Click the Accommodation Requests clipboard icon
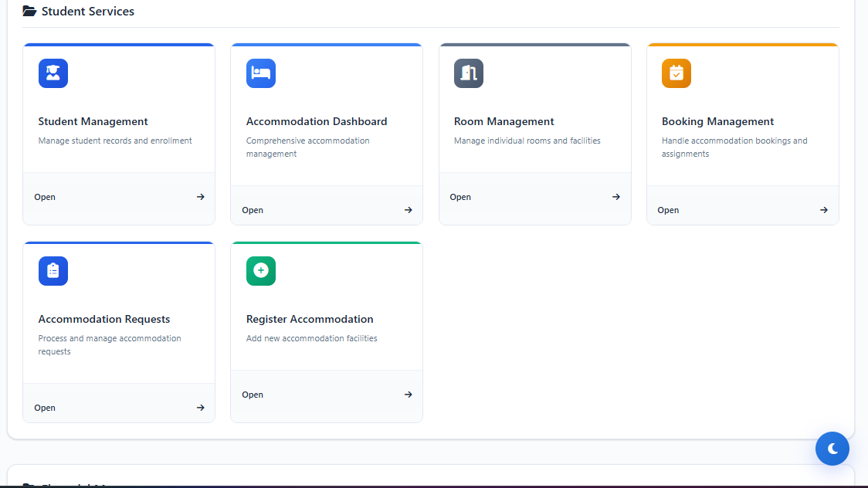The height and width of the screenshot is (488, 868). [x=53, y=271]
